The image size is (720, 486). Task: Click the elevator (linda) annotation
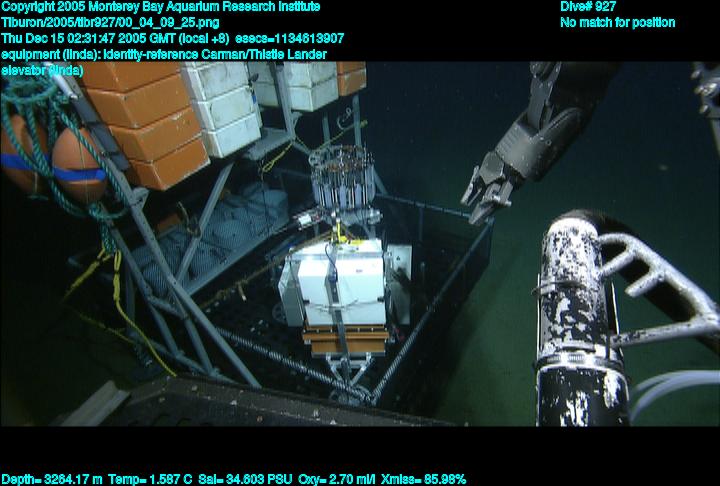click(x=42, y=69)
